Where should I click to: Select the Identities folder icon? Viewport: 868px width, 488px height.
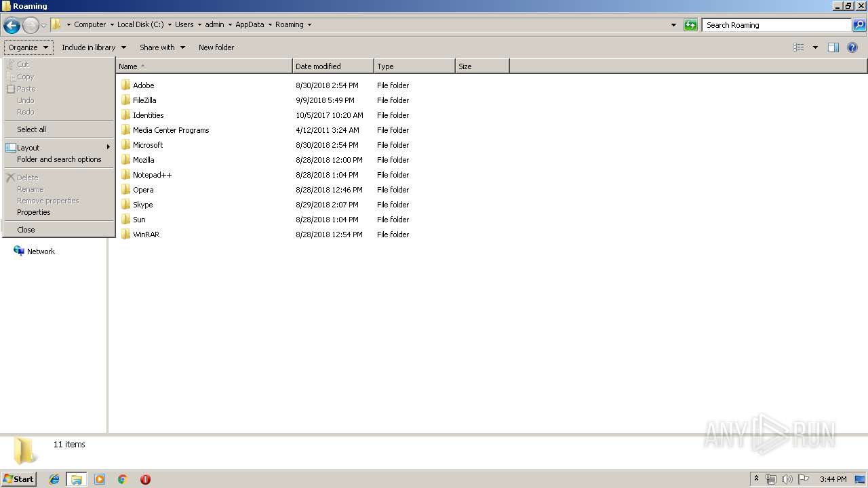[125, 115]
